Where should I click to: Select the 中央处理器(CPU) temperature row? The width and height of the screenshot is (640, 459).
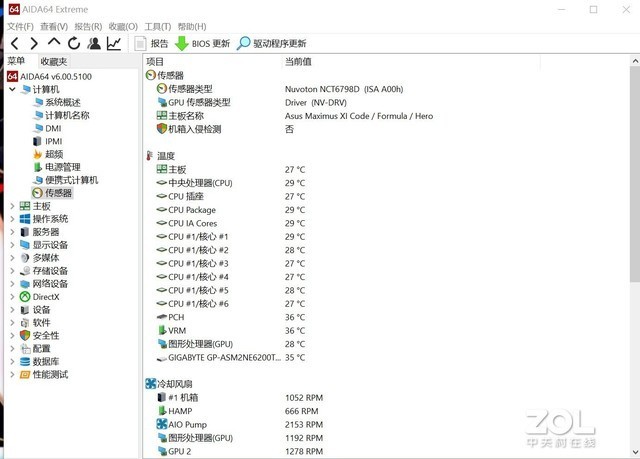231,183
